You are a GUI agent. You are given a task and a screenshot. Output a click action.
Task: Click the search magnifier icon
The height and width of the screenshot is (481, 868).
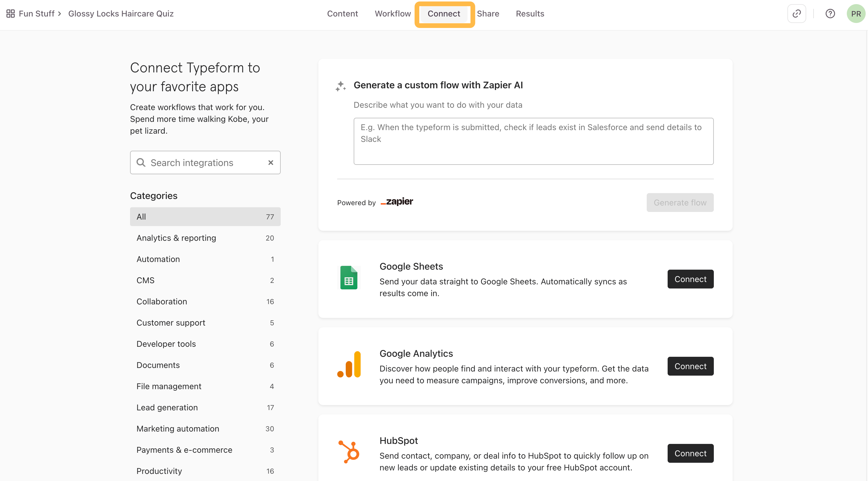[141, 162]
